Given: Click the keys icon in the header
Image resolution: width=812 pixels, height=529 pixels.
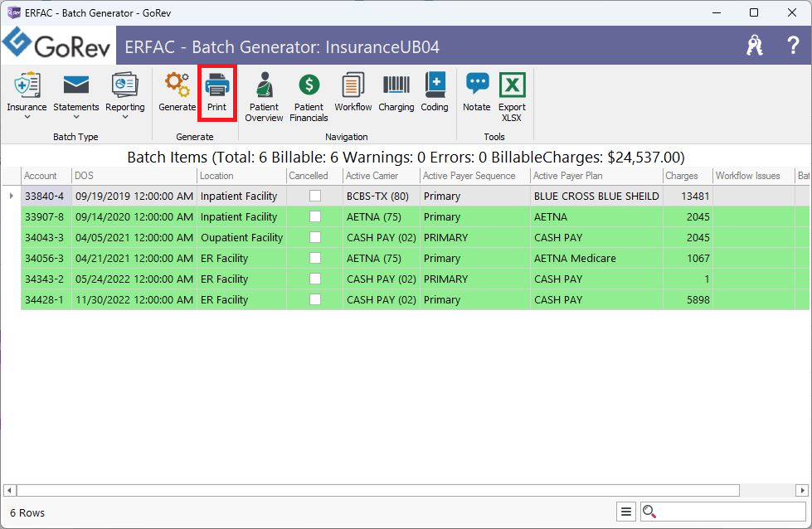Looking at the screenshot, I should coord(755,46).
